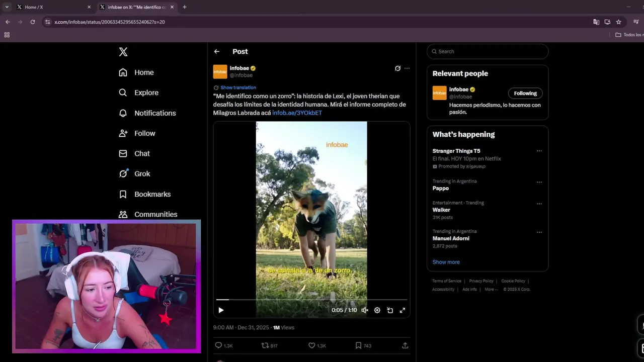
Task: Expand video to fullscreen
Action: (403, 310)
